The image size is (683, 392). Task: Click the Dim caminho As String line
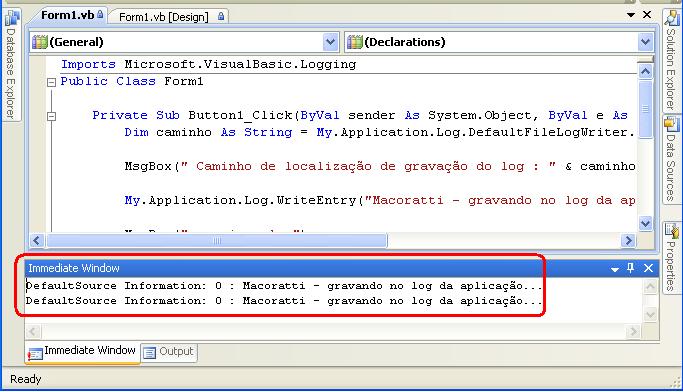[379, 132]
